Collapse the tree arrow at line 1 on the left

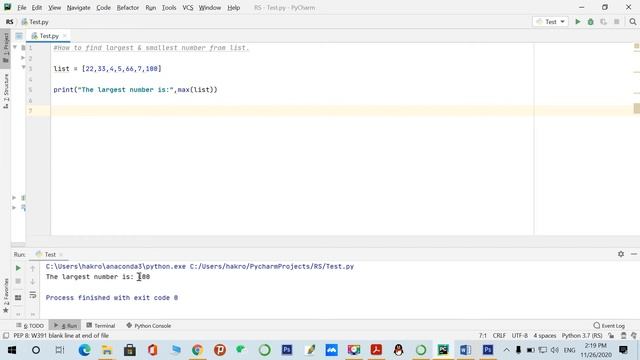[x=15, y=47]
